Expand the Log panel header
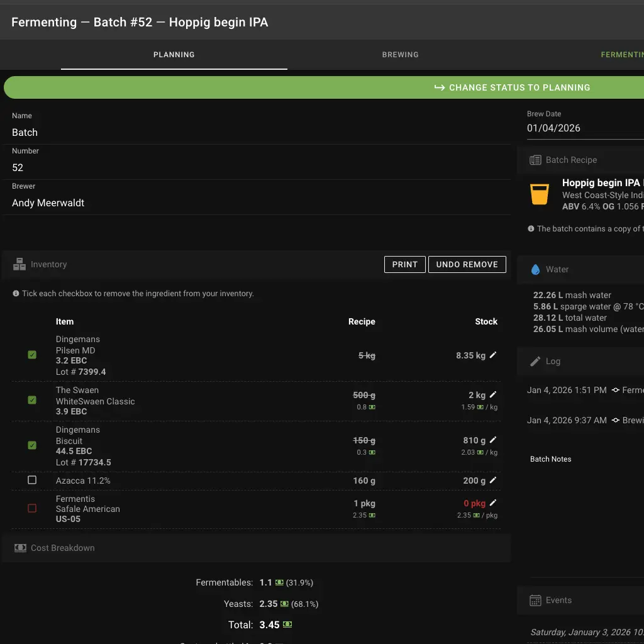The image size is (644, 644). pos(553,361)
